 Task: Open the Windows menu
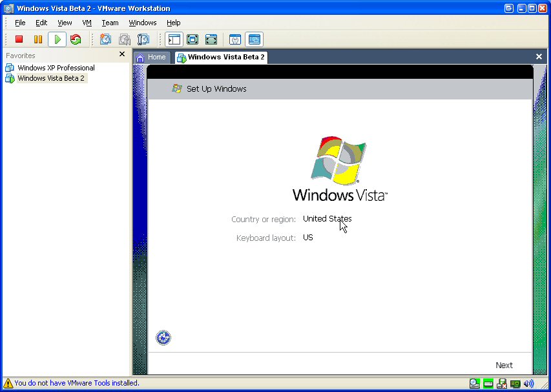point(143,23)
